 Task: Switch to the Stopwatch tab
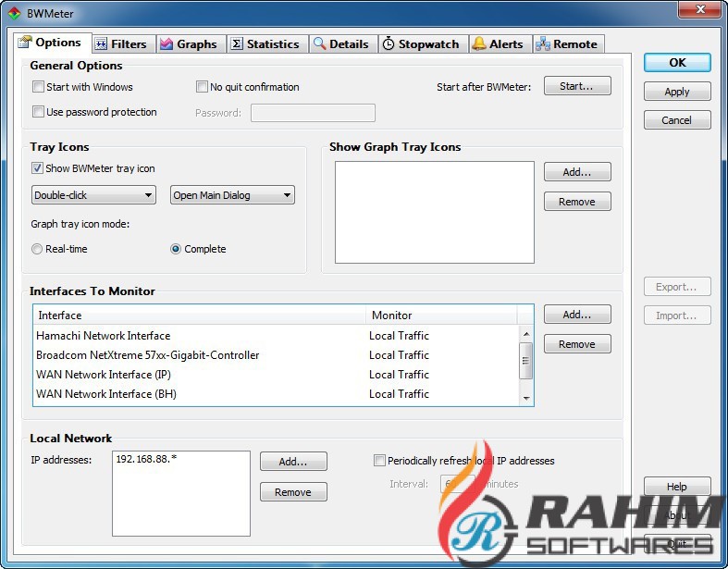pos(424,44)
